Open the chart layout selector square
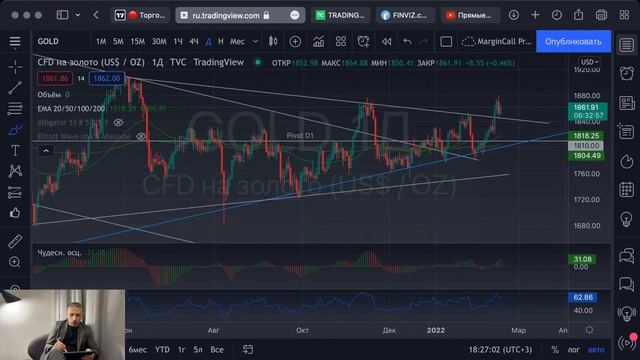This screenshot has height=360, width=640. [x=446, y=41]
